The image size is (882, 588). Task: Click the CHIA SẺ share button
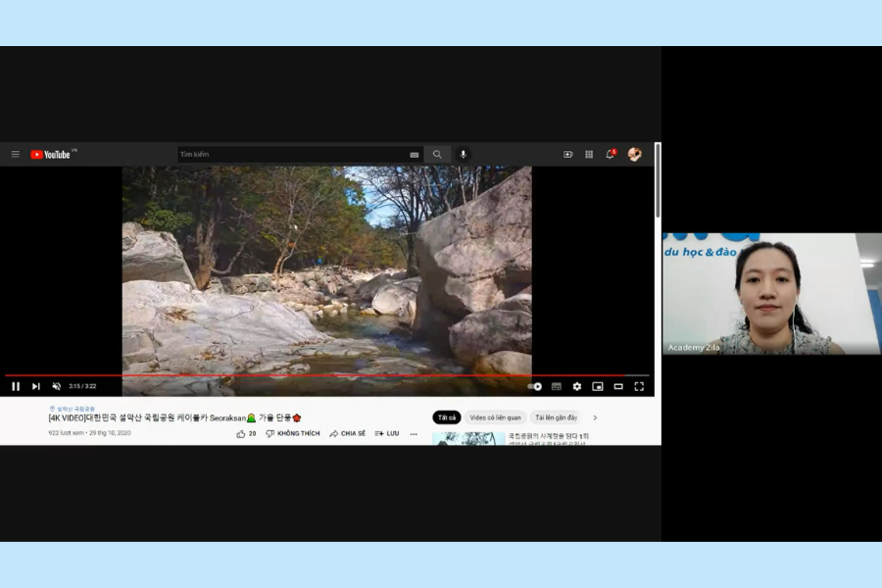[348, 433]
